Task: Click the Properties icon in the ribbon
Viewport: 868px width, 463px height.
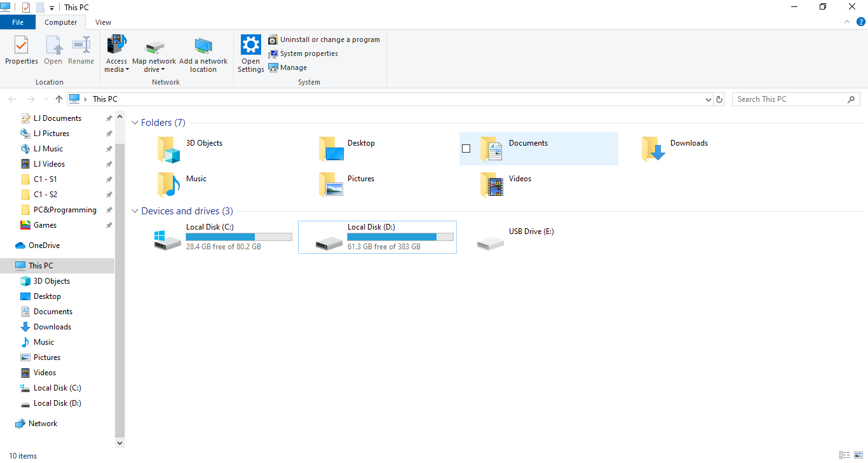Action: 22,46
